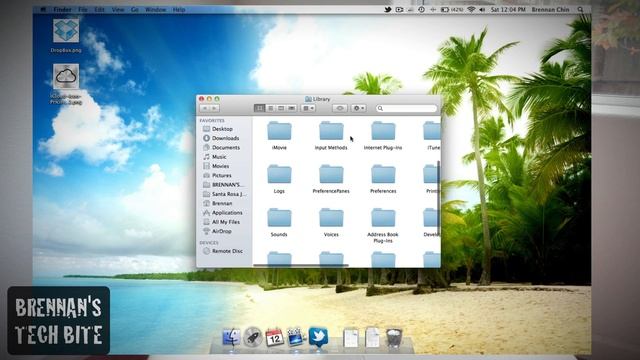Open the Action gear menu
This screenshot has width=640, height=360.
358,108
